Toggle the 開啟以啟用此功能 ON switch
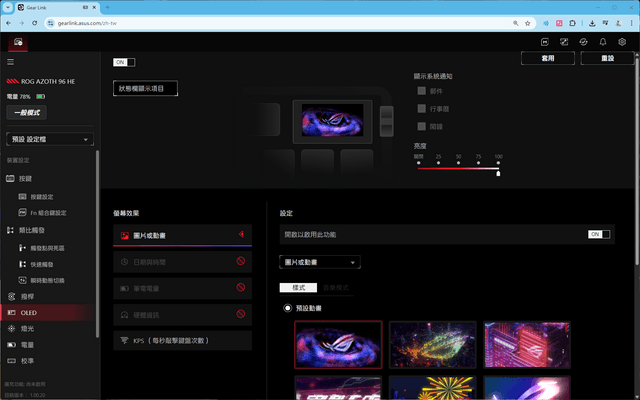640x400 pixels. point(599,234)
